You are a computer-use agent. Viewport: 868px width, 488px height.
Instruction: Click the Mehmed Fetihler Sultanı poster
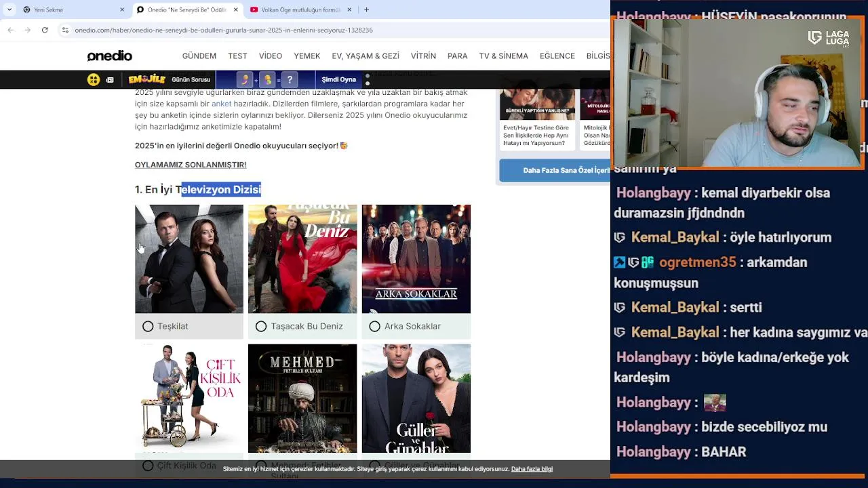coord(302,398)
